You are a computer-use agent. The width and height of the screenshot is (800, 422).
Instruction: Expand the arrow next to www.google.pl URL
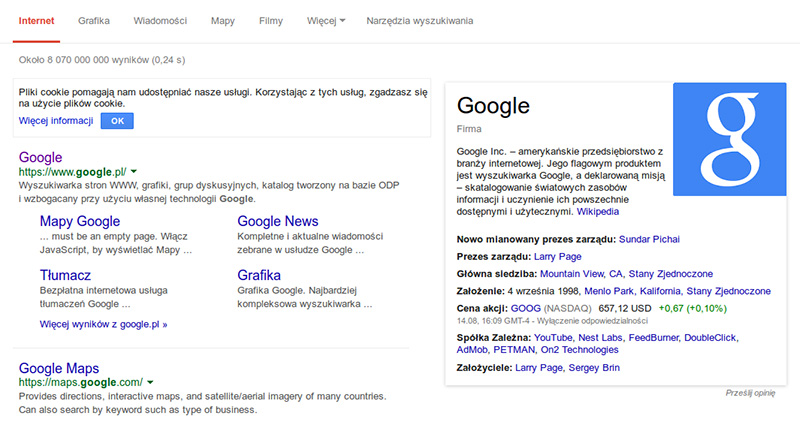coord(134,172)
